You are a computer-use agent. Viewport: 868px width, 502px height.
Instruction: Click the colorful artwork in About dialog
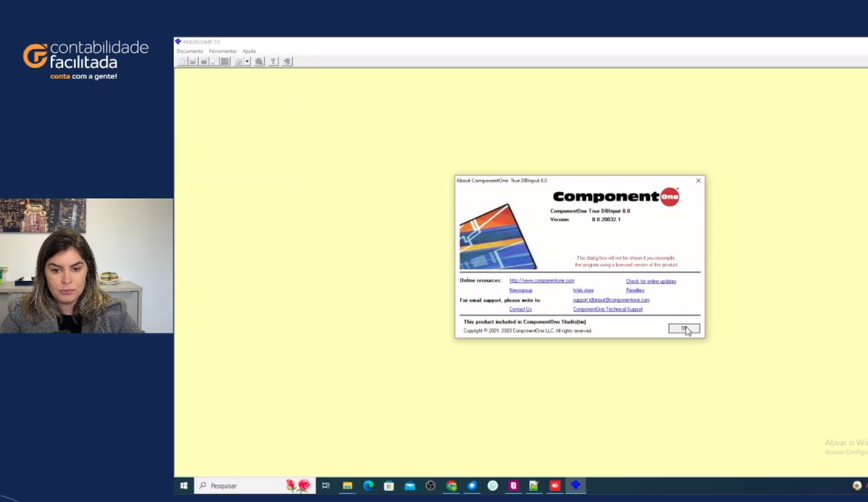(498, 236)
